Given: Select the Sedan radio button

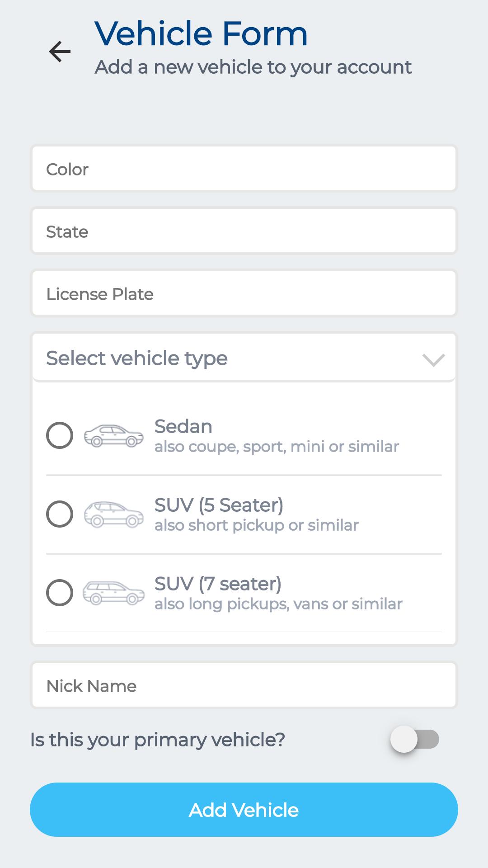Looking at the screenshot, I should point(60,435).
